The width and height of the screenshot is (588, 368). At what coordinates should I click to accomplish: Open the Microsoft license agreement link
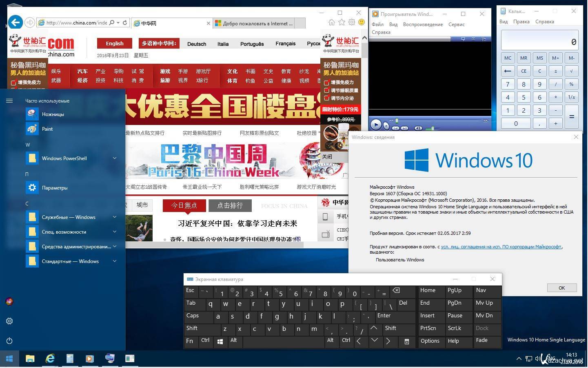pyautogui.click(x=501, y=247)
